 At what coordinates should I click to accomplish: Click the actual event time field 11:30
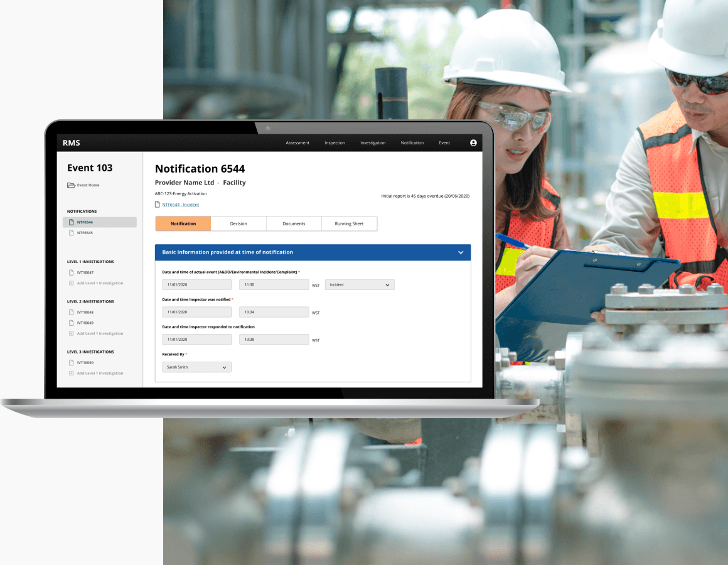click(274, 285)
